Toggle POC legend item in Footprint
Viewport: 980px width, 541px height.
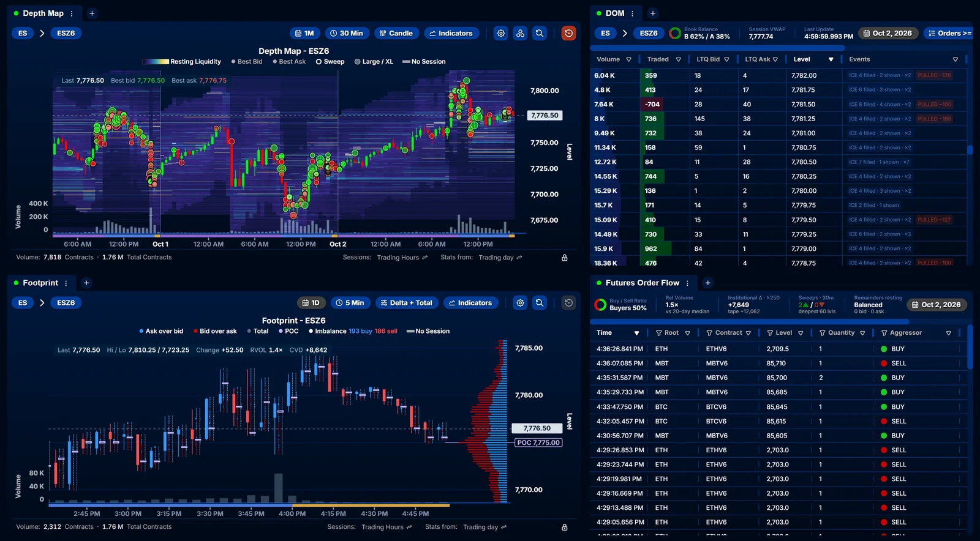pyautogui.click(x=288, y=331)
